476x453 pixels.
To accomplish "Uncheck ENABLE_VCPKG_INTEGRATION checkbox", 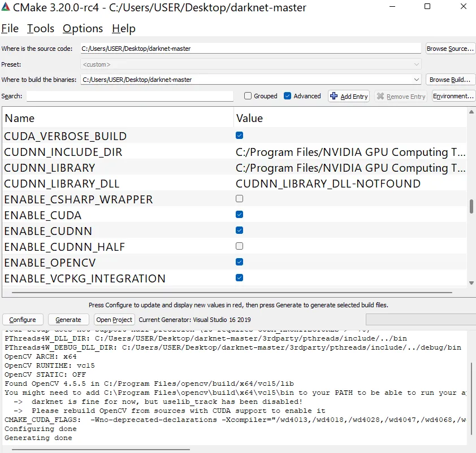I will click(239, 277).
